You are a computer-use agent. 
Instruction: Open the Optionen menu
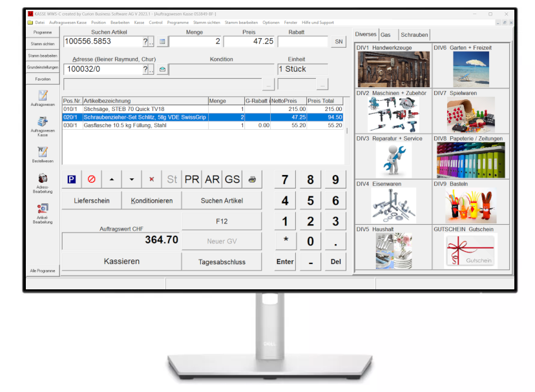271,23
